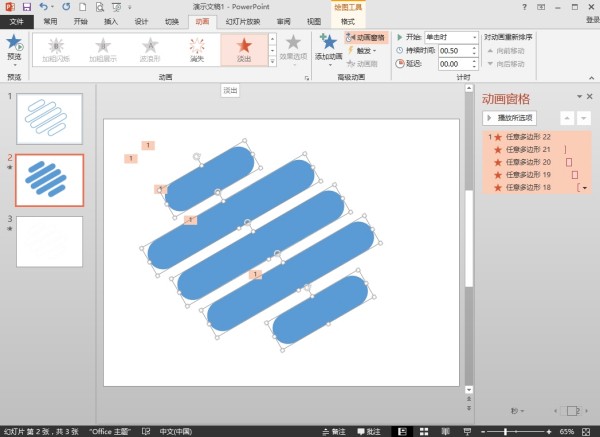Apply the 淡出 fade-out animation effect
This screenshot has width=600, height=437.
point(243,48)
